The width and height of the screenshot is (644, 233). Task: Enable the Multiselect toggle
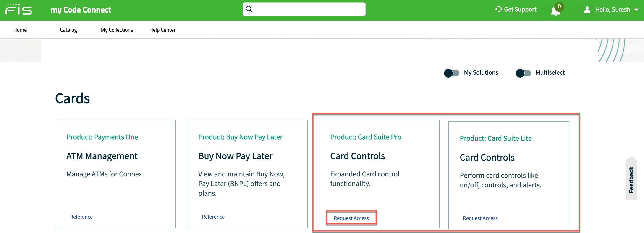coord(523,73)
